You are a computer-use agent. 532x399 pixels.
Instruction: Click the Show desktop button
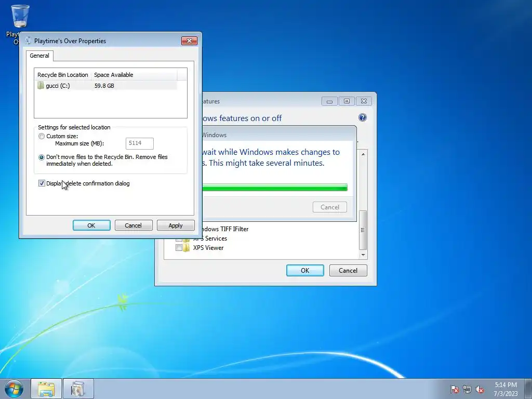click(x=529, y=389)
